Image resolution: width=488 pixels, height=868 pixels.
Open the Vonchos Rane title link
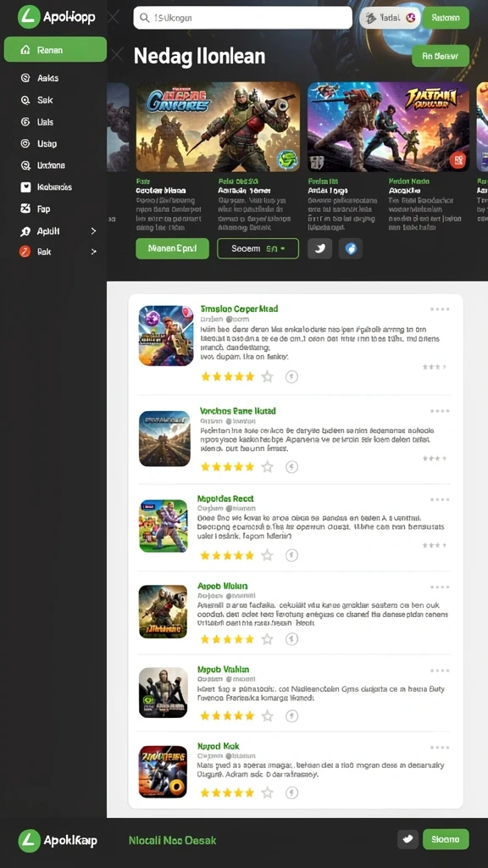[x=237, y=411]
